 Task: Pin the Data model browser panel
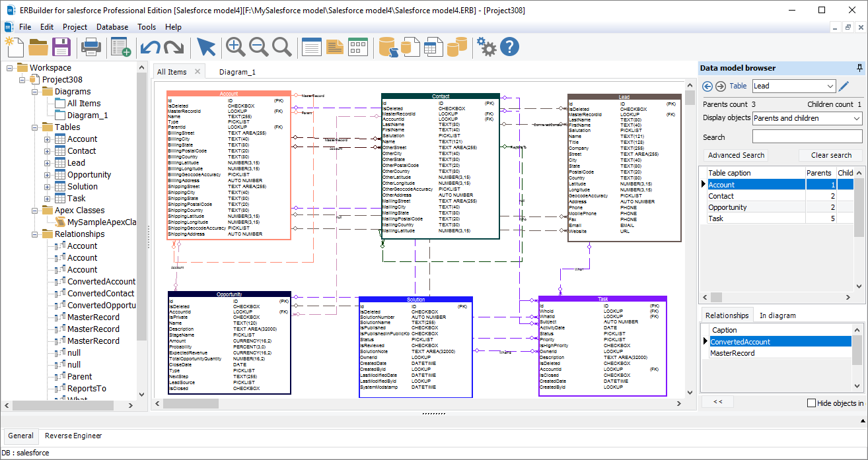click(859, 68)
